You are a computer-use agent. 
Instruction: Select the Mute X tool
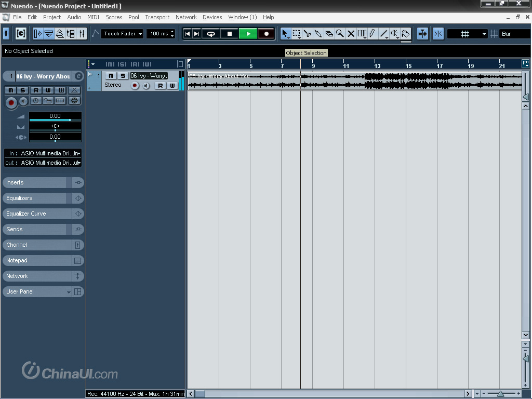pyautogui.click(x=351, y=34)
